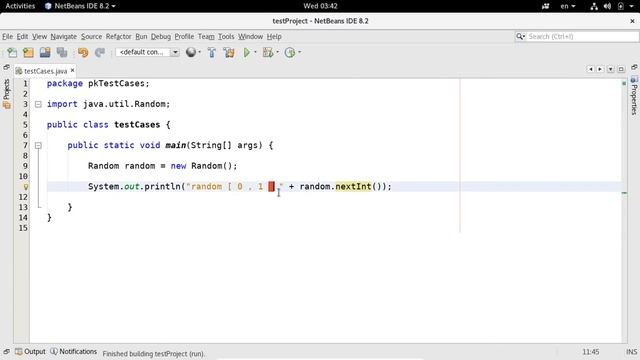Click the Build Project hammer icon
640x360 pixels.
(x=212, y=52)
